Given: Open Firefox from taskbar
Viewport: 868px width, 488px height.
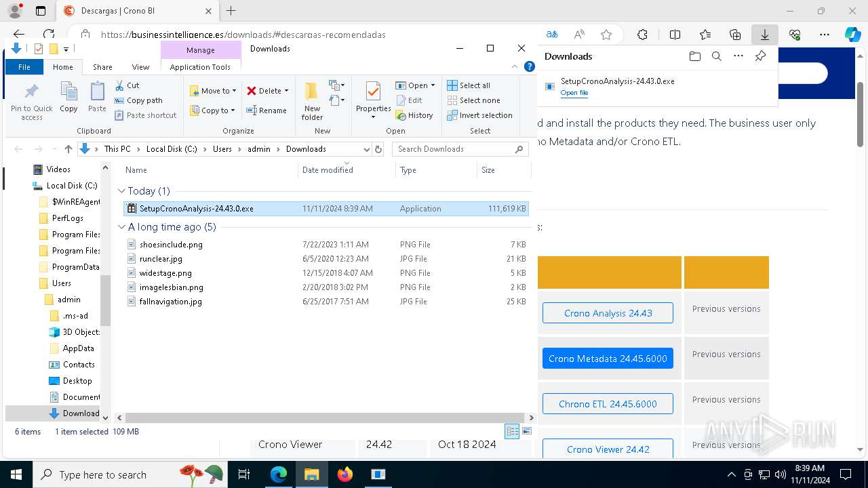Looking at the screenshot, I should click(345, 474).
